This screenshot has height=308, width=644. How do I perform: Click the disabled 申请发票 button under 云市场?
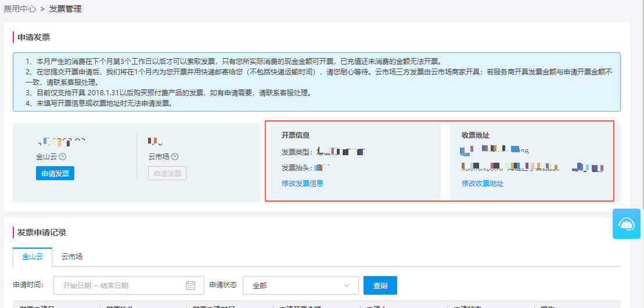(167, 173)
